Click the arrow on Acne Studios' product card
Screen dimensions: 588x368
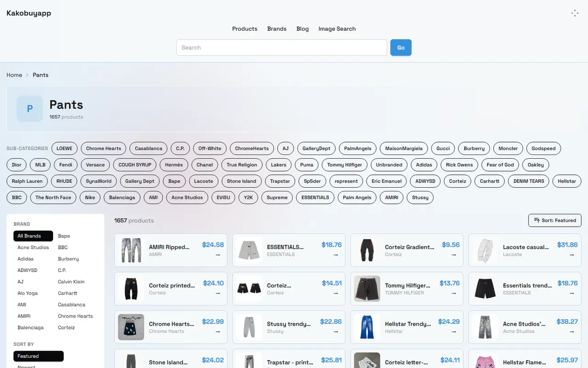point(572,331)
